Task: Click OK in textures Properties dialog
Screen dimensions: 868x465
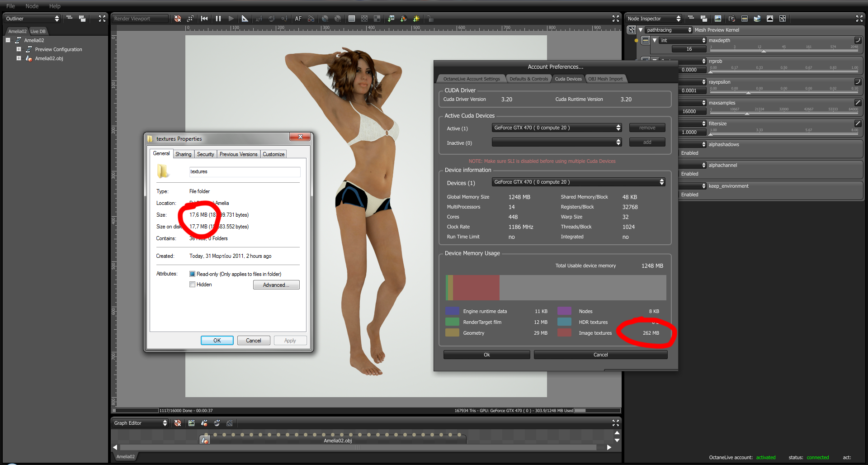Action: pyautogui.click(x=217, y=341)
